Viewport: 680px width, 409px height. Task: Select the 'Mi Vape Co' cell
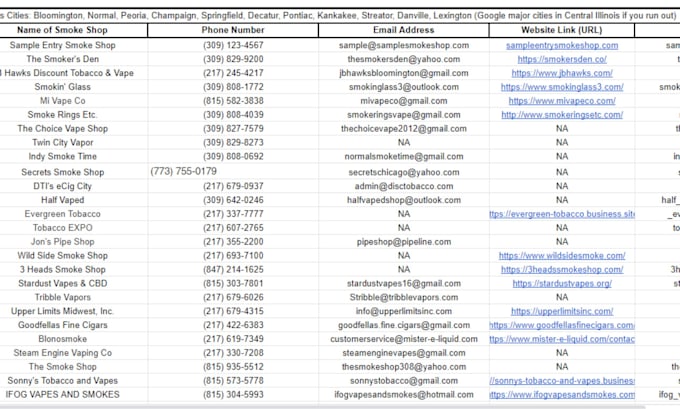(x=73, y=101)
